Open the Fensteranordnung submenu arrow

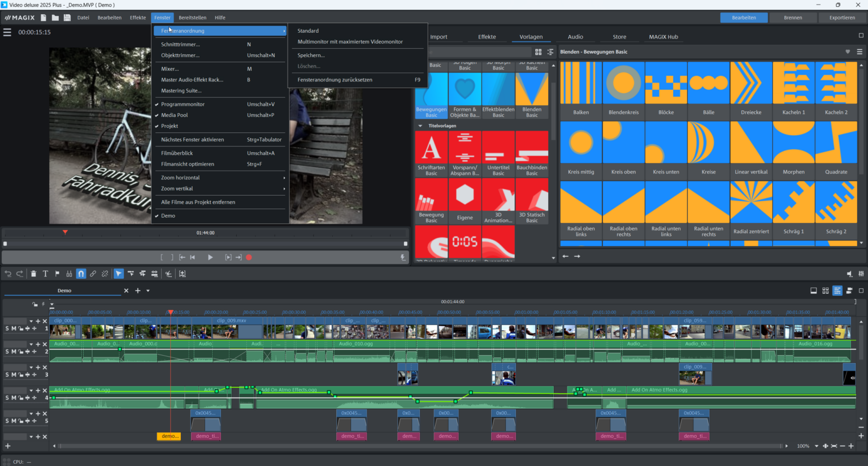(x=284, y=31)
